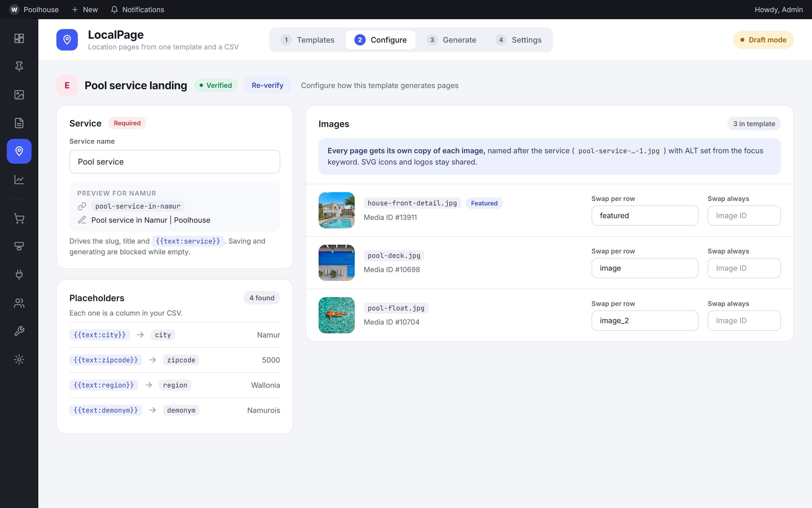
Task: Select the Configure step tab
Action: tap(381, 40)
